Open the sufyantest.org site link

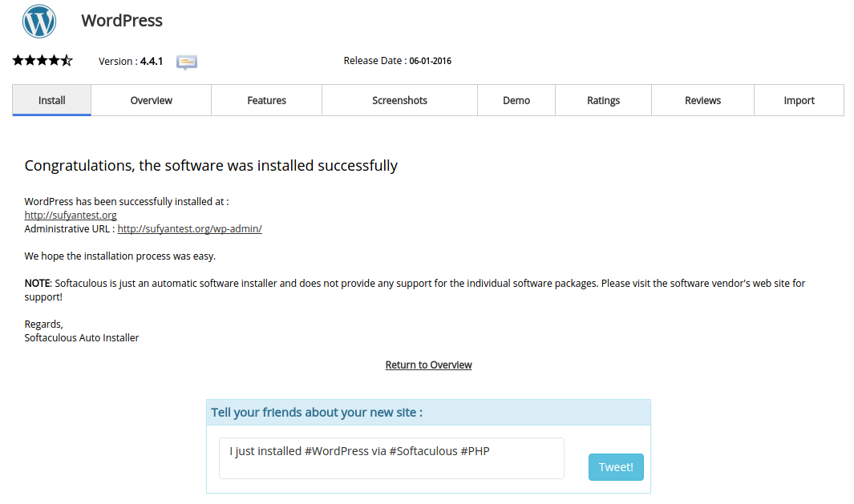tap(70, 215)
